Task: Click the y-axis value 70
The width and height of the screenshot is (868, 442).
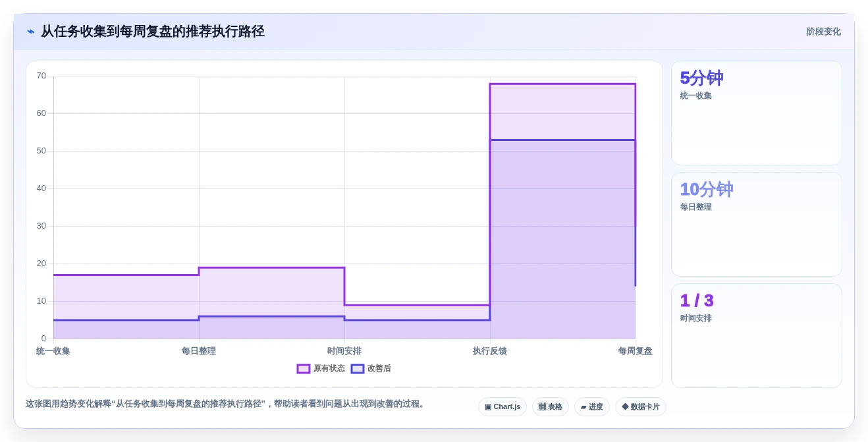Action: click(41, 76)
